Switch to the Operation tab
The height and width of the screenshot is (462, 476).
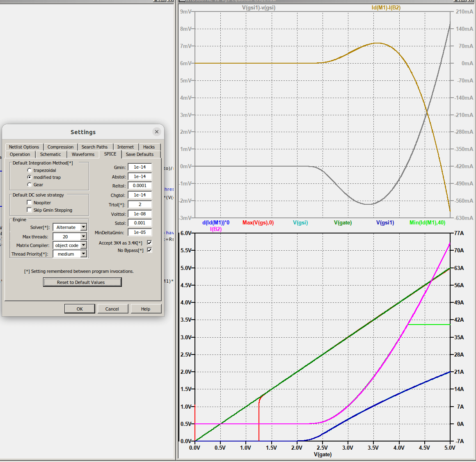coord(20,154)
